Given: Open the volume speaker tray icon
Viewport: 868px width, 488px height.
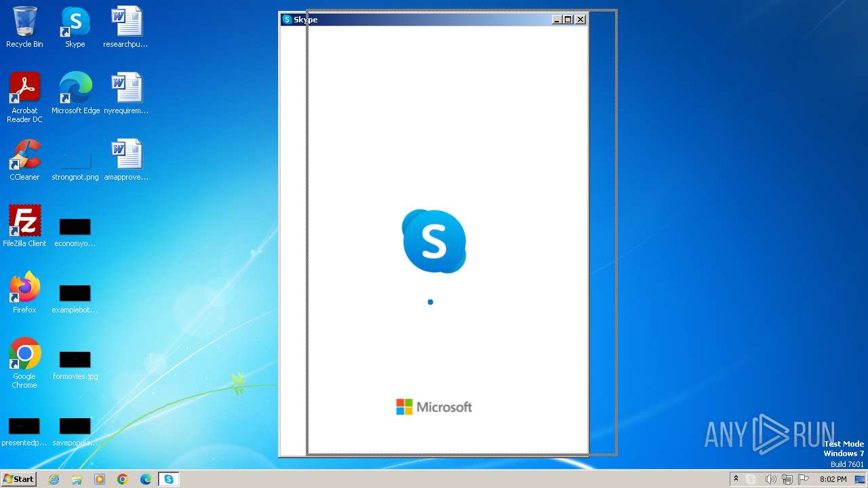Looking at the screenshot, I should click(770, 479).
